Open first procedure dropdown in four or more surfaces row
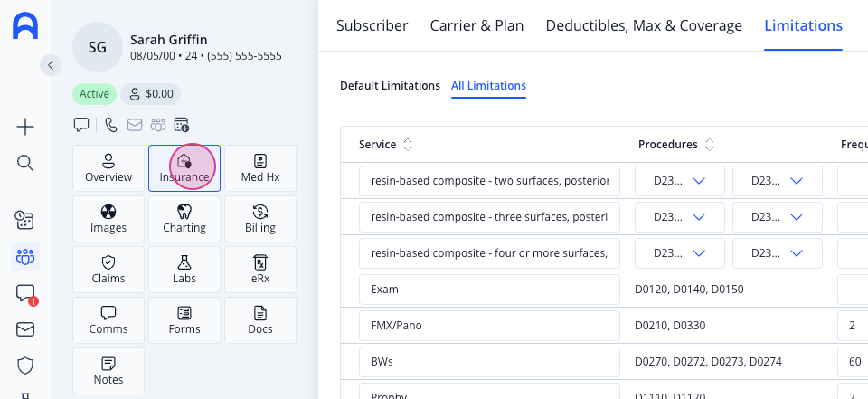868x399 pixels. pos(680,253)
